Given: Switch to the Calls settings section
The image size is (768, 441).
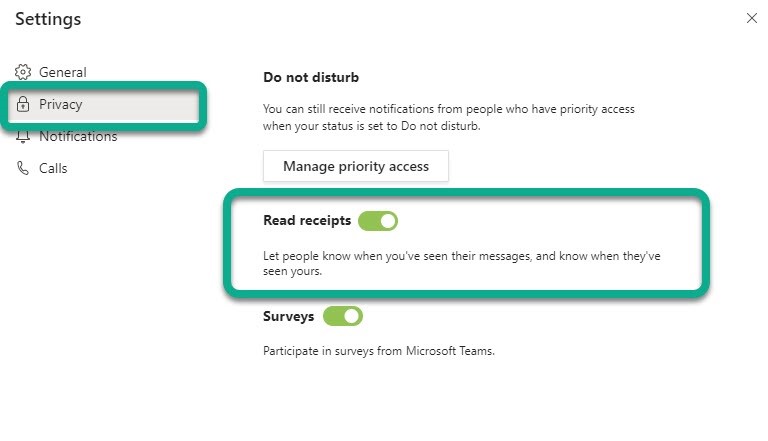Looking at the screenshot, I should pos(53,168).
